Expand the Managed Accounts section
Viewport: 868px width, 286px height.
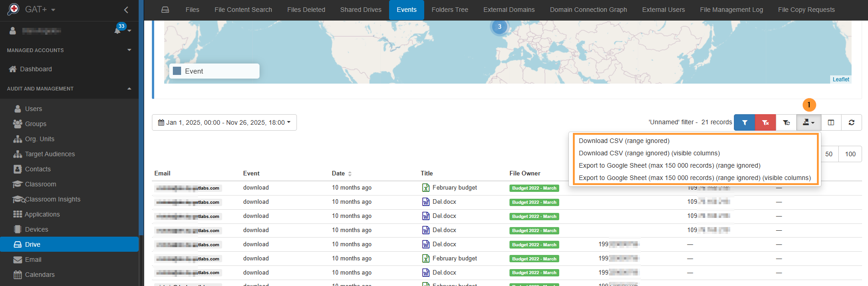(x=129, y=50)
